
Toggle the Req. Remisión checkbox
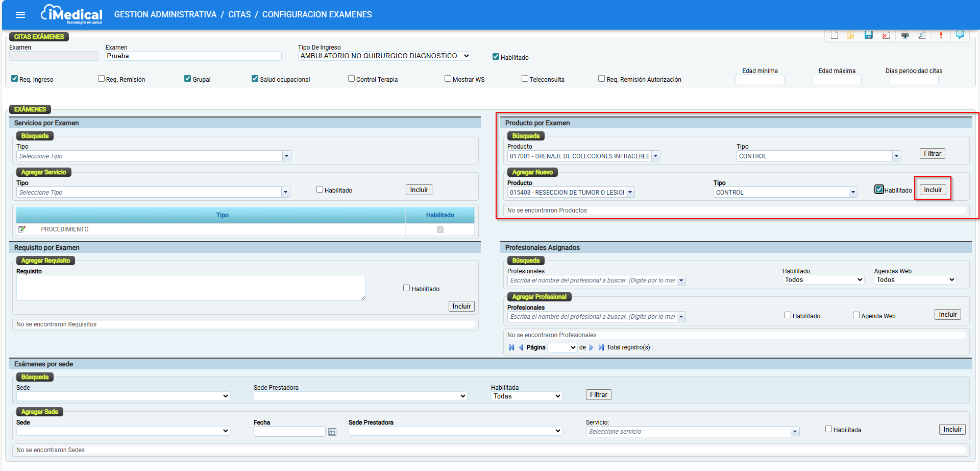tap(101, 79)
